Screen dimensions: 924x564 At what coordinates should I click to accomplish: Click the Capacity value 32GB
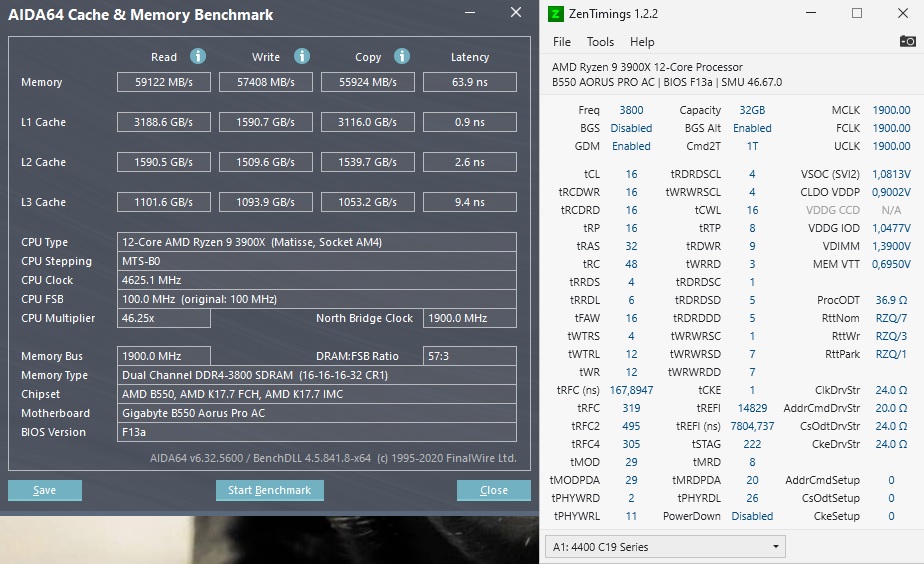click(752, 110)
